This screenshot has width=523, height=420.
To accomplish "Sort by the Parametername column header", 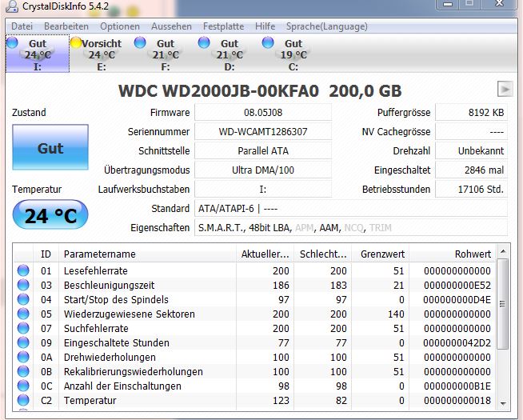I will click(147, 254).
